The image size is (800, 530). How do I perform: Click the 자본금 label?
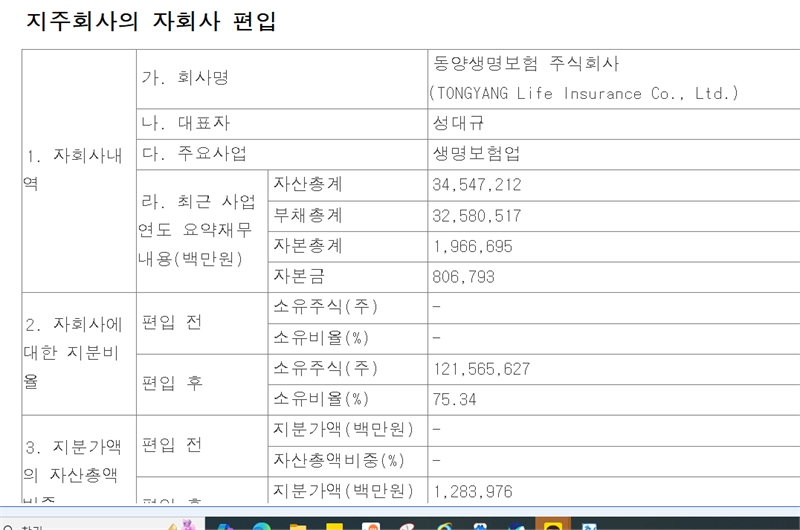click(299, 276)
